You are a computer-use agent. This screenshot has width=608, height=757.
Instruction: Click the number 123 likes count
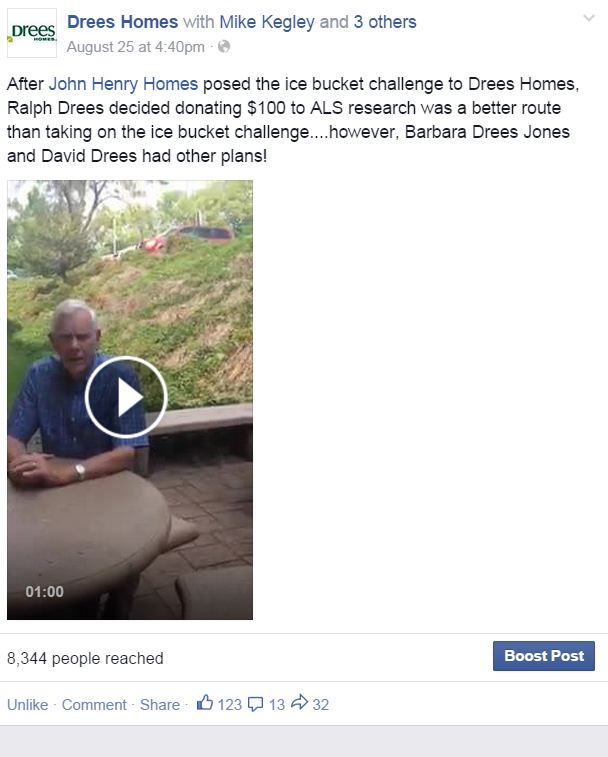tap(229, 705)
